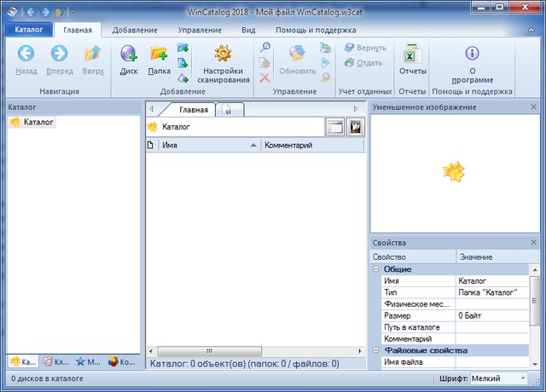This screenshot has width=546, height=392.
Task: Collapse the Общие properties group
Action: pos(376,269)
